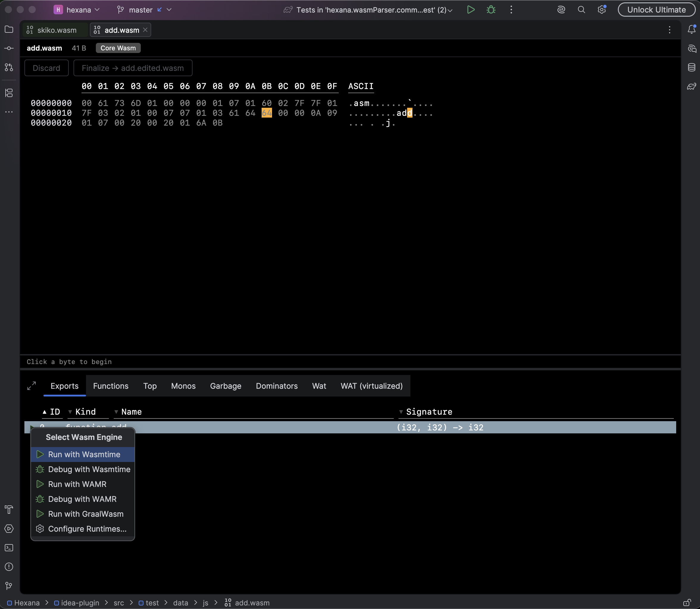Screen dimensions: 700x609
Task: Open the Project tool window folder icon
Action: click(x=9, y=29)
